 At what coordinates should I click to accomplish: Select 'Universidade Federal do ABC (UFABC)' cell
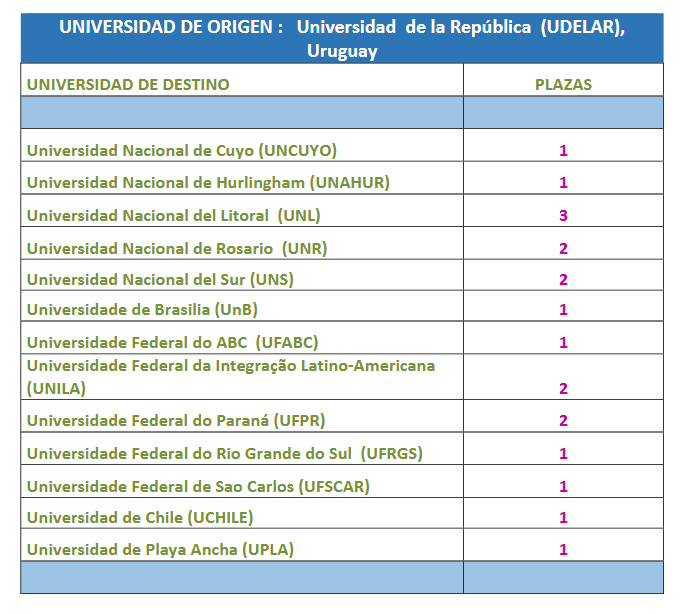click(242, 338)
